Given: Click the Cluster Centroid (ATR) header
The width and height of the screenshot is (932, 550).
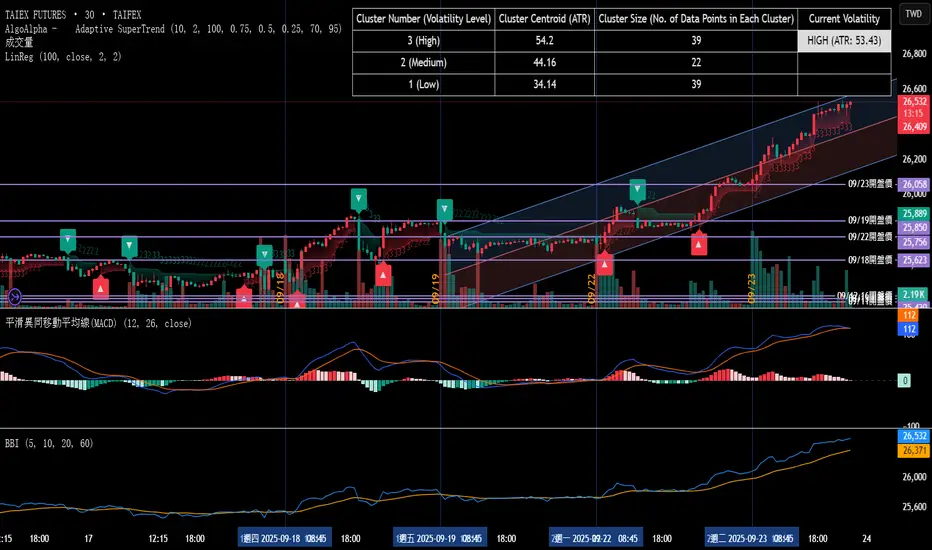Looking at the screenshot, I should (x=544, y=19).
